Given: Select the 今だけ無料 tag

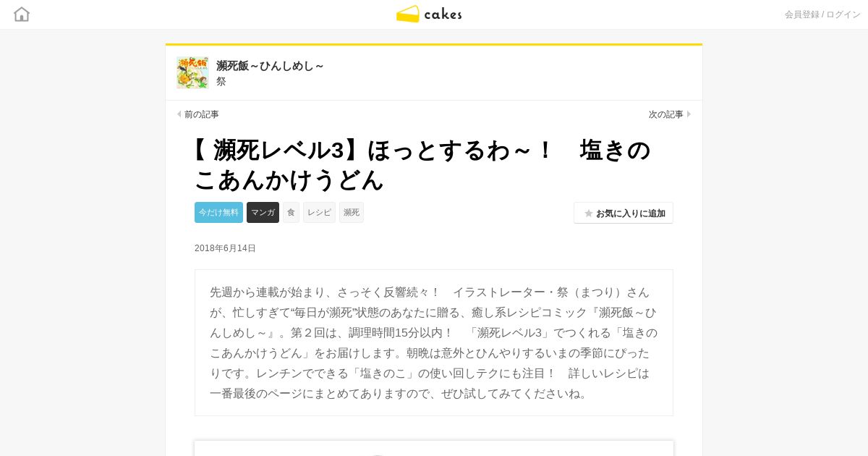Looking at the screenshot, I should pos(218,212).
